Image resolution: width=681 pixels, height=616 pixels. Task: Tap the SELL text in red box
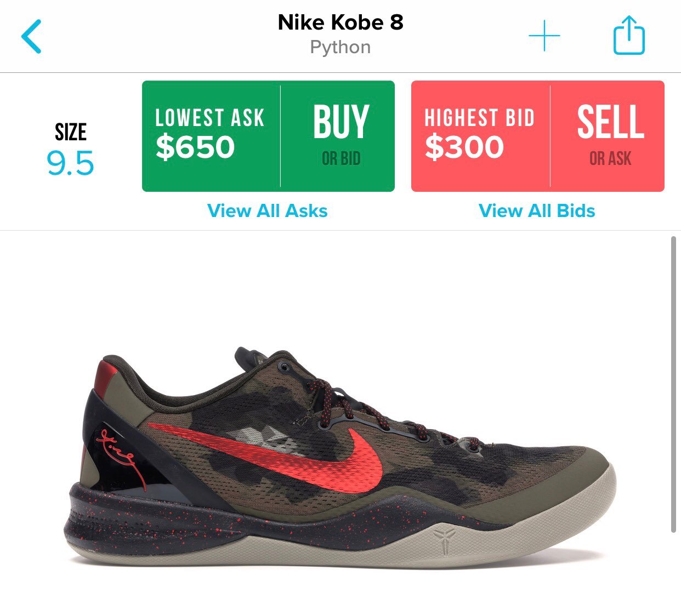tap(610, 122)
